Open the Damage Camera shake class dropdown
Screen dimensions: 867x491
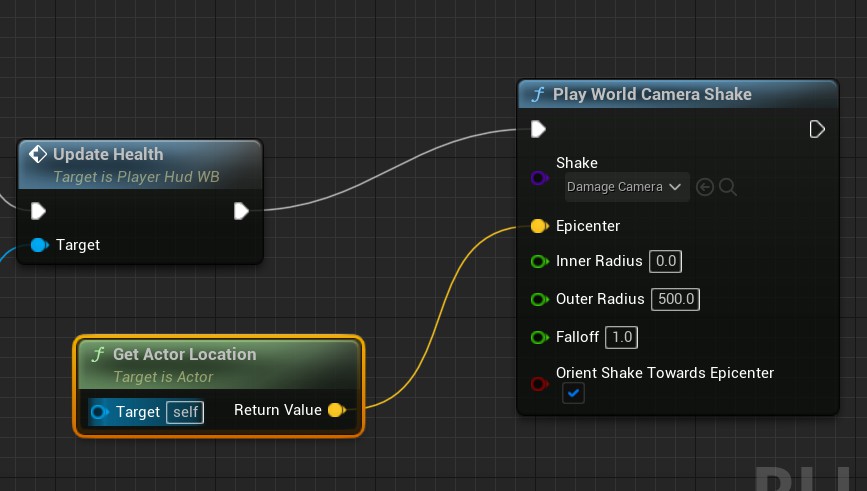624,187
